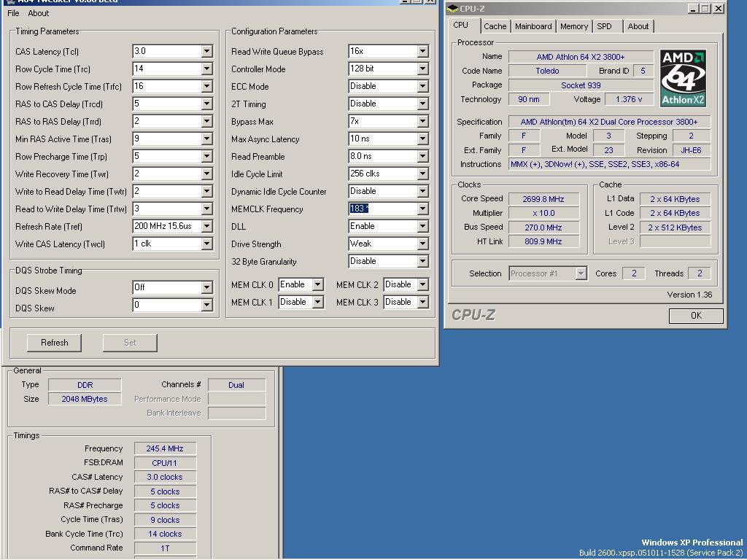This screenshot has height=560, width=747.
Task: Expand Min RAS Active Time (Tras) dropdown
Action: (x=206, y=139)
